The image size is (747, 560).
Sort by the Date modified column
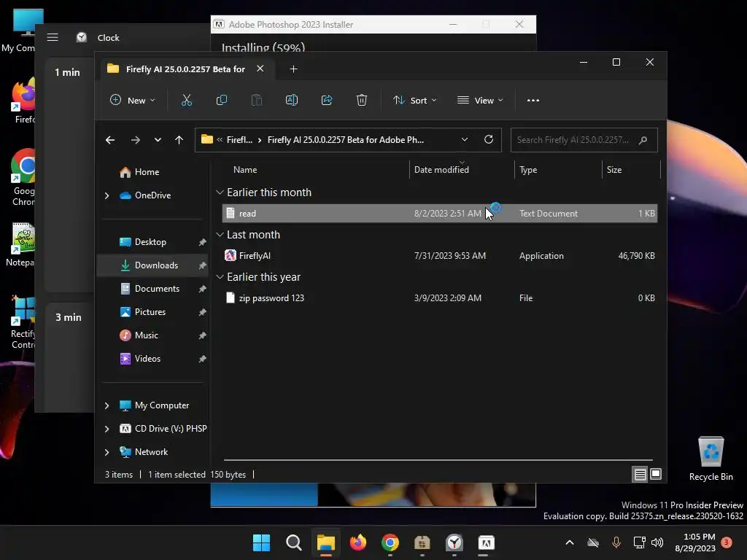click(x=441, y=169)
